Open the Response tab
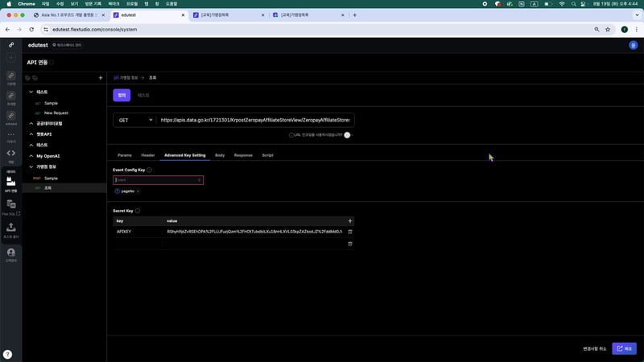This screenshot has width=644, height=362. 243,154
